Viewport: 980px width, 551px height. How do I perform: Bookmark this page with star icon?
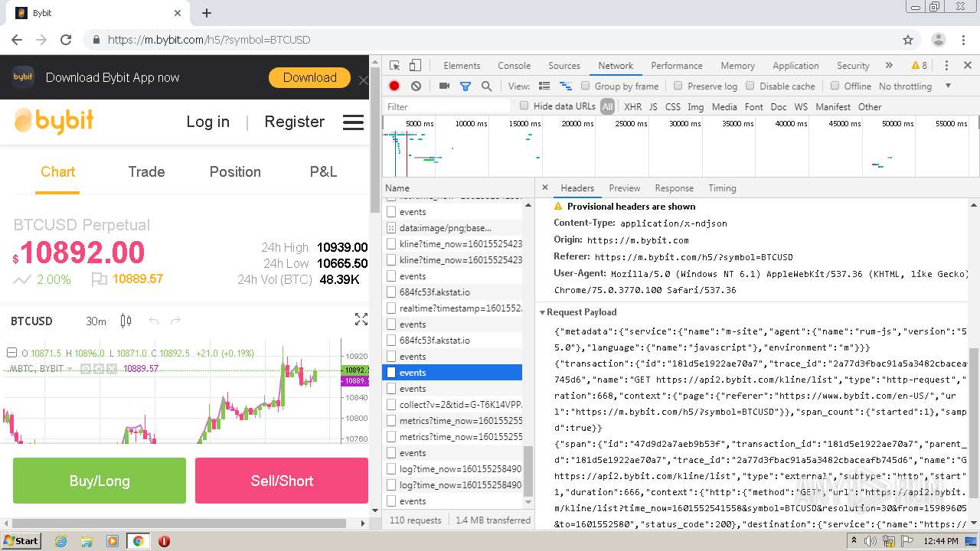[x=908, y=40]
